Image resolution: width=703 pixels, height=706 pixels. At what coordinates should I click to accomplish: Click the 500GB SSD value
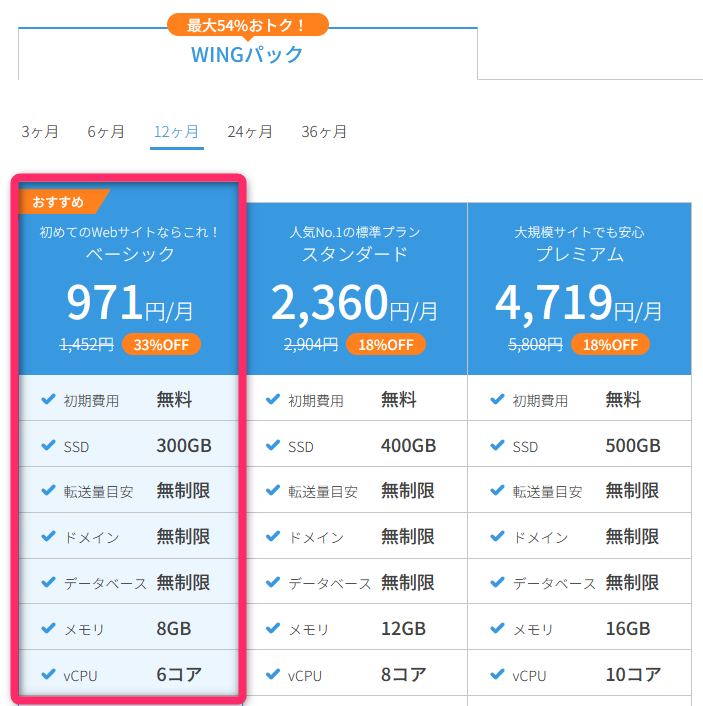pos(633,446)
